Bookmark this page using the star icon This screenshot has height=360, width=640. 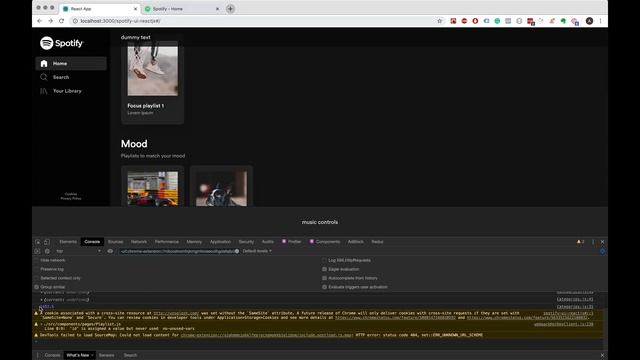pos(440,21)
